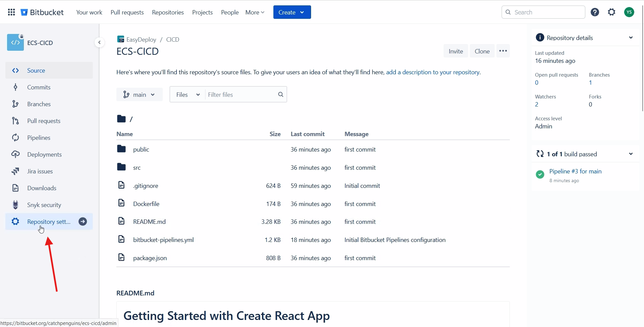Click the Name column header

[x=124, y=134]
